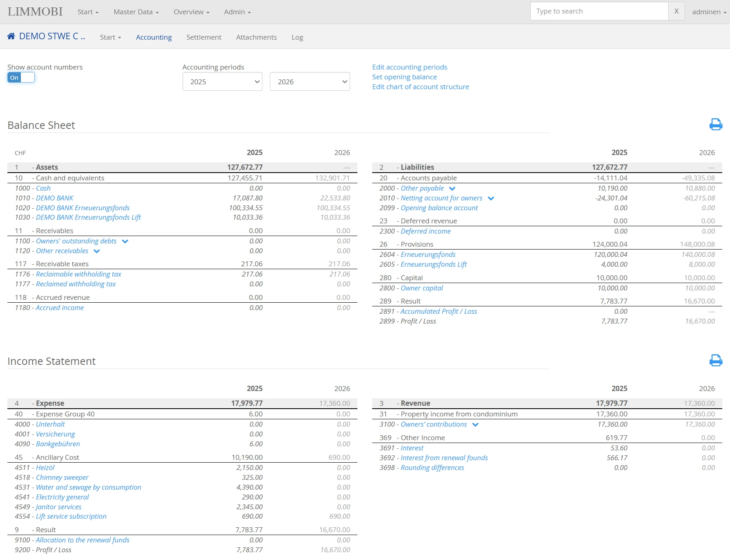Switch to the Settlement tab
This screenshot has height=560, width=730.
click(204, 37)
